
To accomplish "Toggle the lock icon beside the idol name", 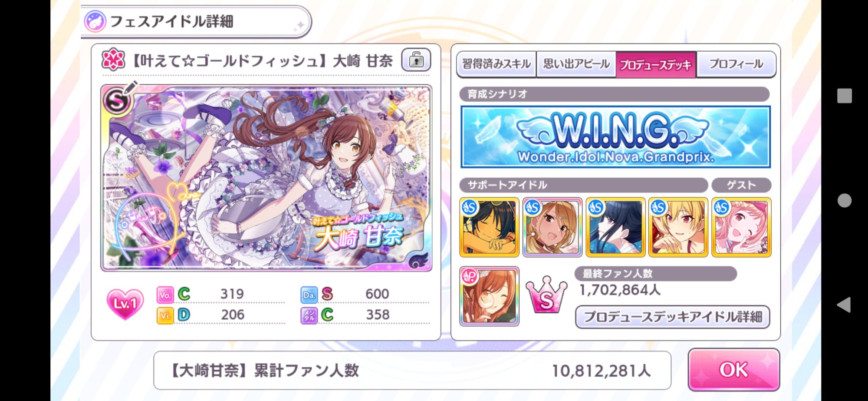I will coord(416,60).
